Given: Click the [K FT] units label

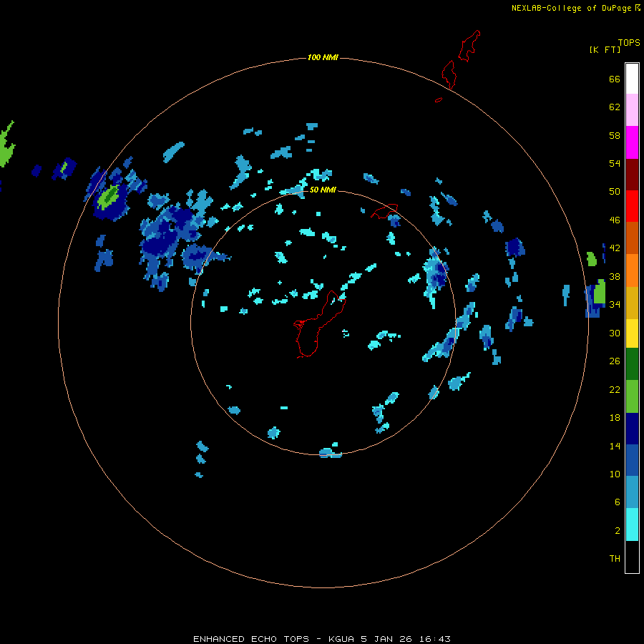Looking at the screenshot, I should 605,49.
